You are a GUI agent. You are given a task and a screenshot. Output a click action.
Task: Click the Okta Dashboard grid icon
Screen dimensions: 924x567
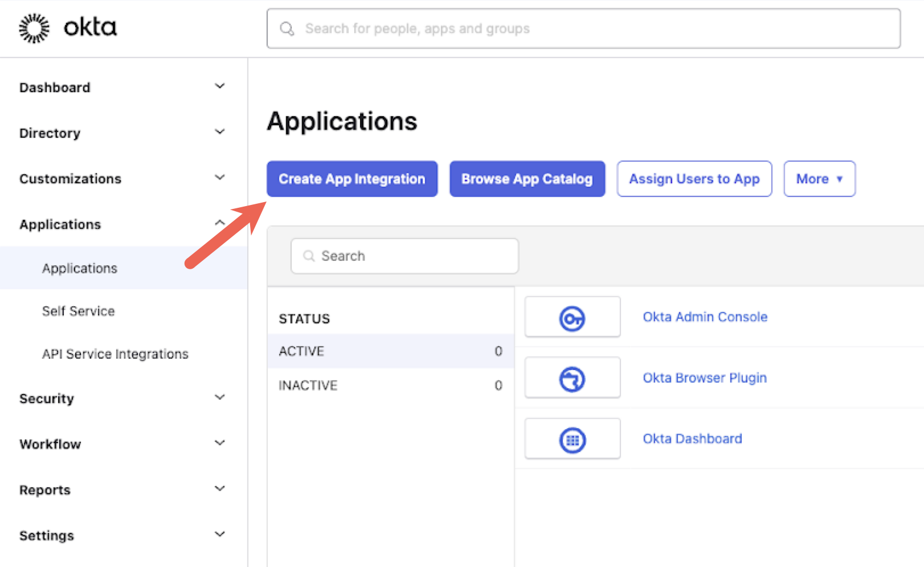tap(572, 440)
